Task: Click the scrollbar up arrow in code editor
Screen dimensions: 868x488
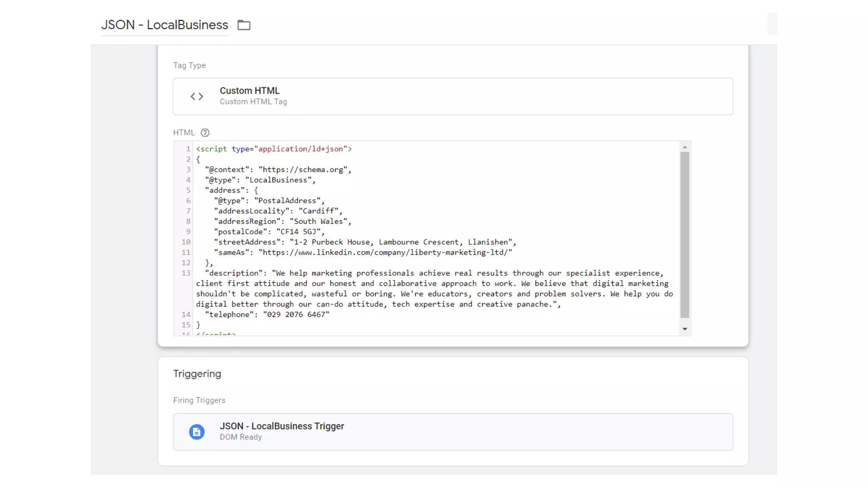Action: click(x=685, y=147)
